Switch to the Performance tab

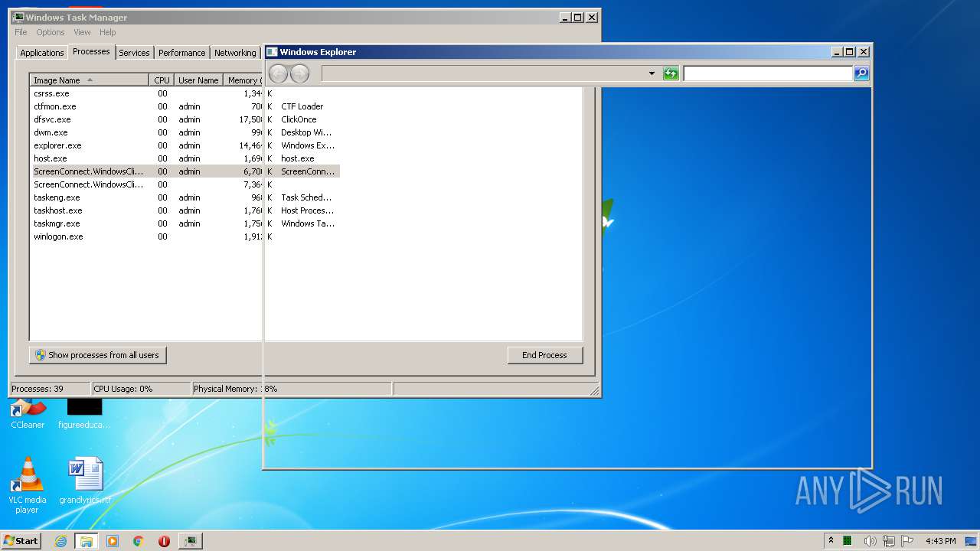coord(181,53)
